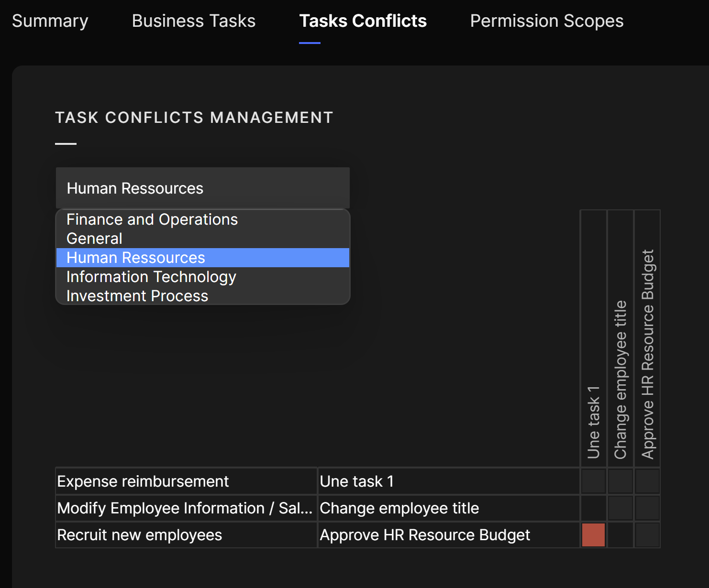Screen dimensions: 709x588
Task: Click the vertical Change employee title column header
Action: coord(620,379)
